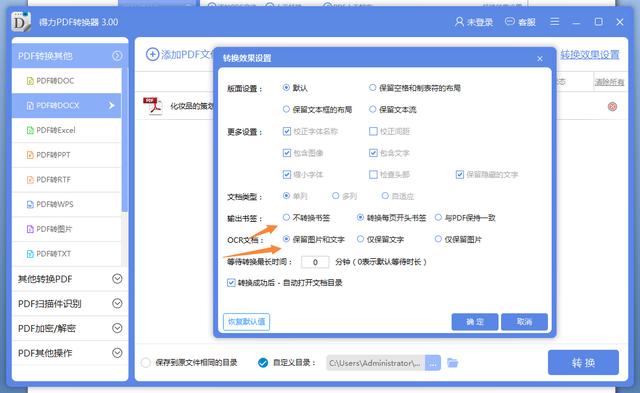This screenshot has height=393, width=640.
Task: Open the 客服 customer service chat icon
Action: (x=510, y=21)
